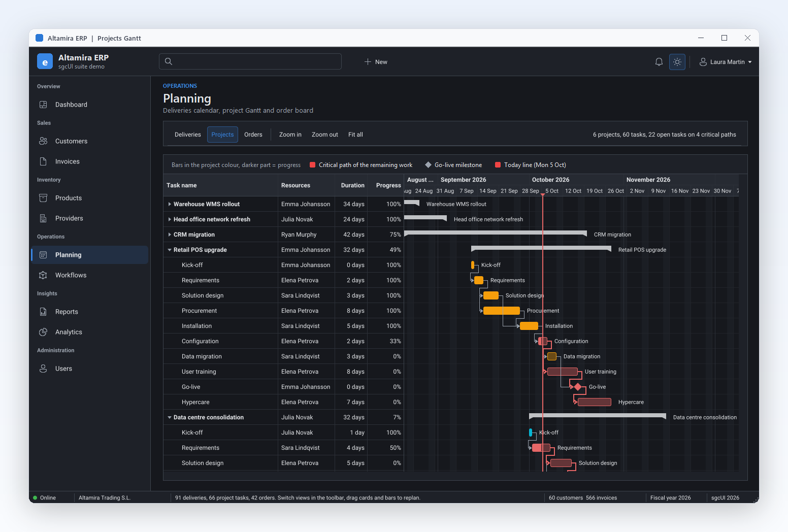788x532 pixels.
Task: Click the Hypercare task bar in chart
Action: click(x=595, y=402)
